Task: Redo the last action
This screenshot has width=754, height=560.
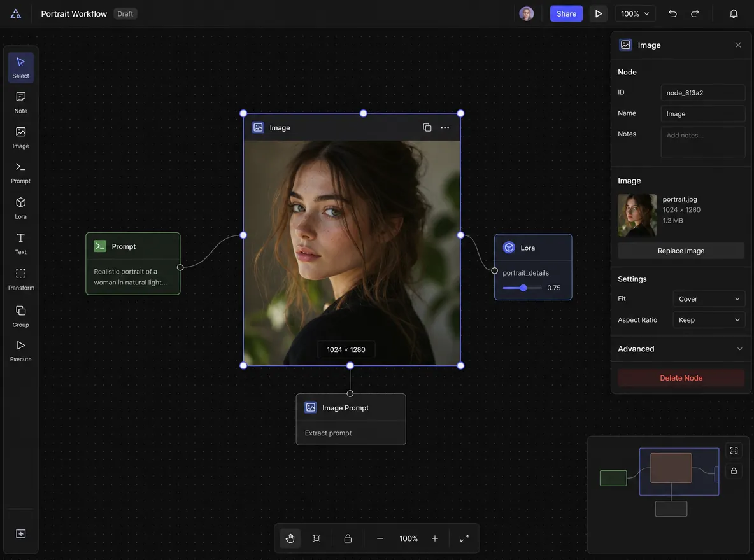Action: point(695,13)
